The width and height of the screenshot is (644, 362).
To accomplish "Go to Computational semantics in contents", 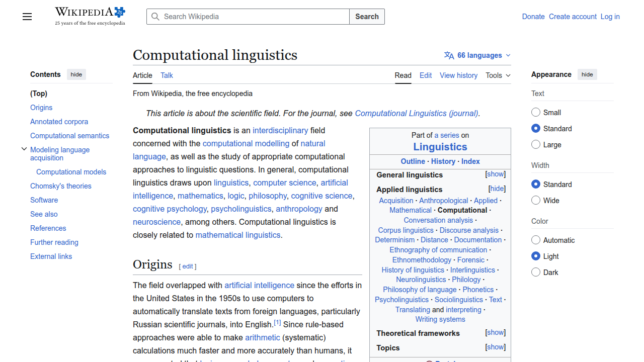I will click(x=69, y=136).
